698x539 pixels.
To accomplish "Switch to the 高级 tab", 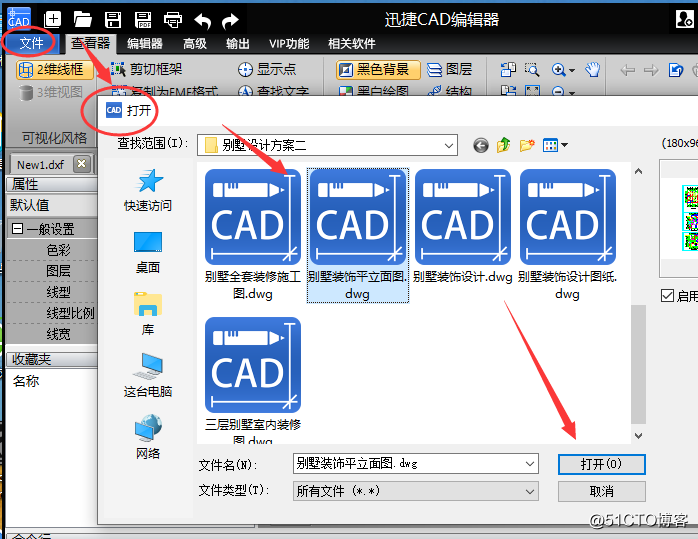I will pyautogui.click(x=195, y=43).
